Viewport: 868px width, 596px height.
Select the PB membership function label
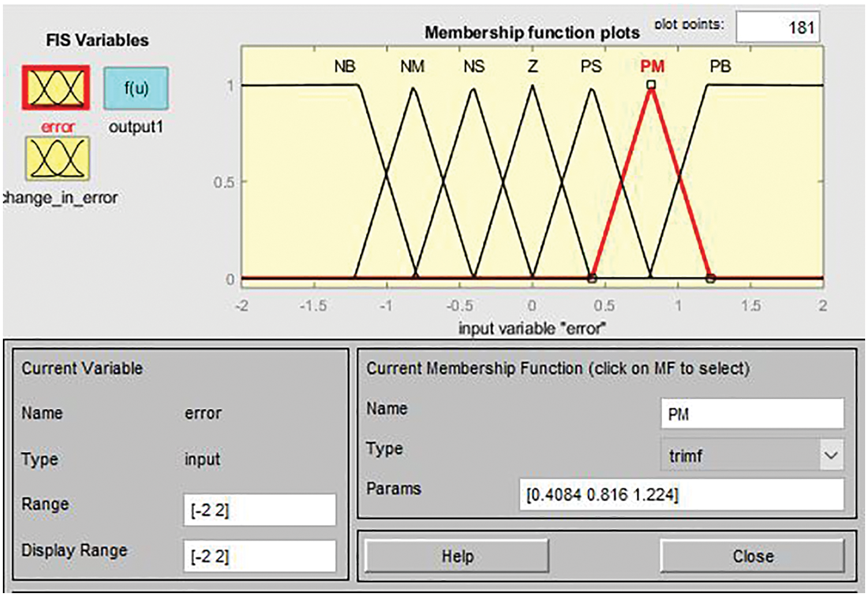click(x=720, y=67)
